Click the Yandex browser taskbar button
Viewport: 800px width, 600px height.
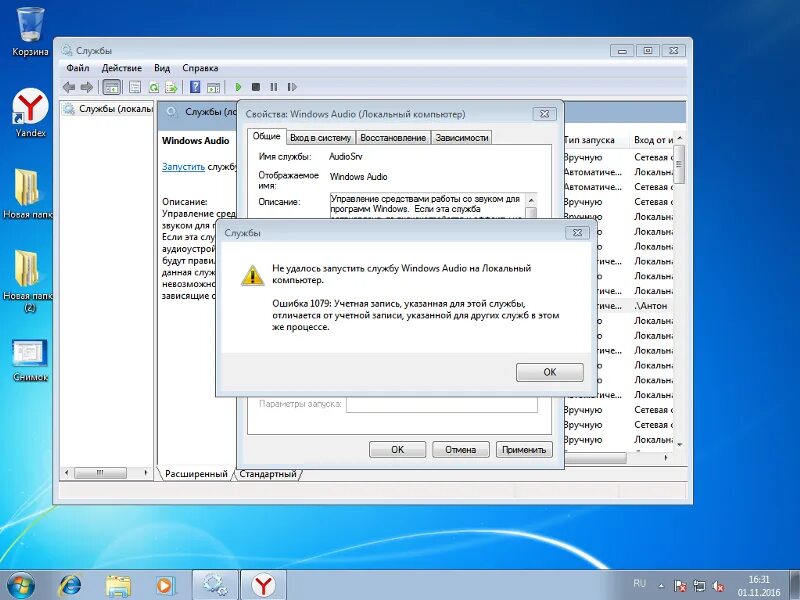(x=263, y=585)
